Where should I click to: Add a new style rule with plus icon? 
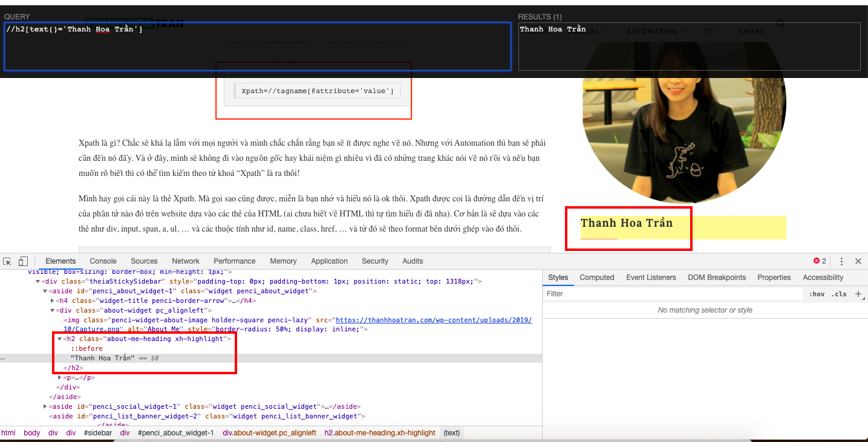click(x=858, y=294)
